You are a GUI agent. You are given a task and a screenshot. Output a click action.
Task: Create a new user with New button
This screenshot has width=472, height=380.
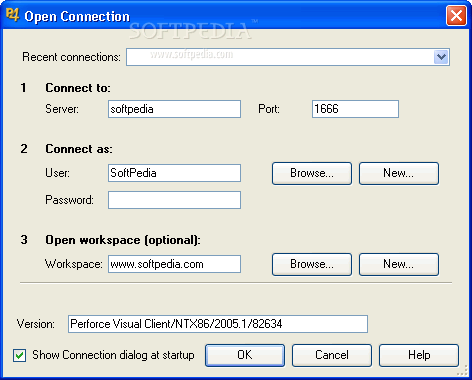coord(399,173)
